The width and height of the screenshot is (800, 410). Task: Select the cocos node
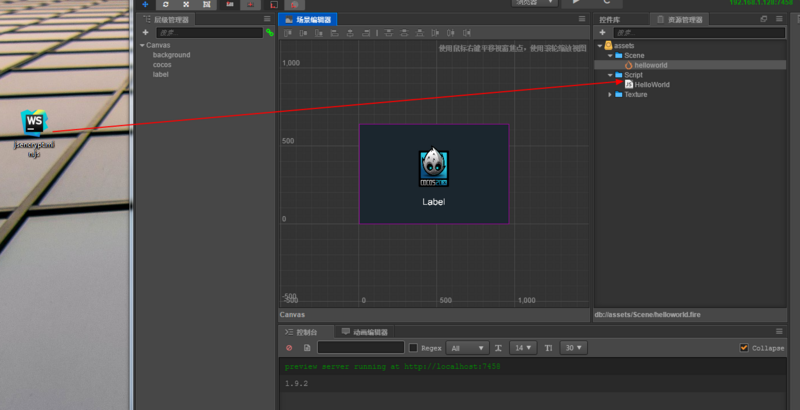click(x=162, y=65)
